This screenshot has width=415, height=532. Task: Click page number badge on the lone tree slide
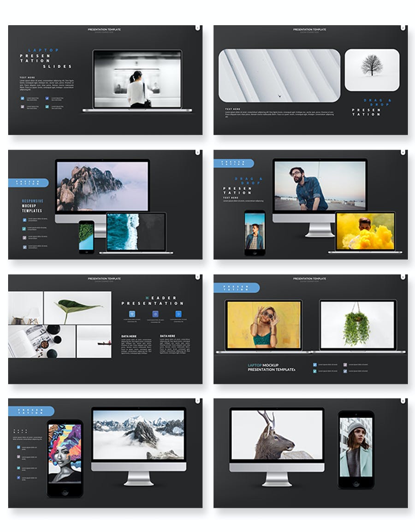403,28
